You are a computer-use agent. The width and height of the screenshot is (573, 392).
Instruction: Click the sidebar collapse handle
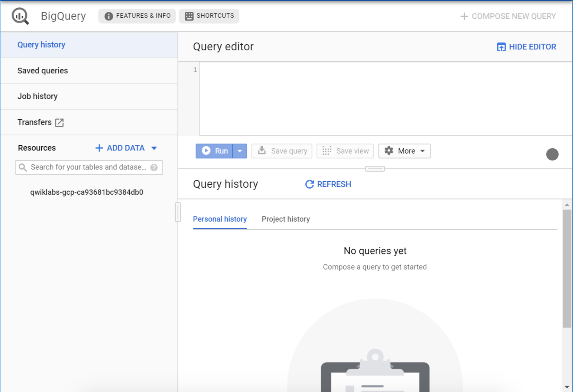[178, 212]
